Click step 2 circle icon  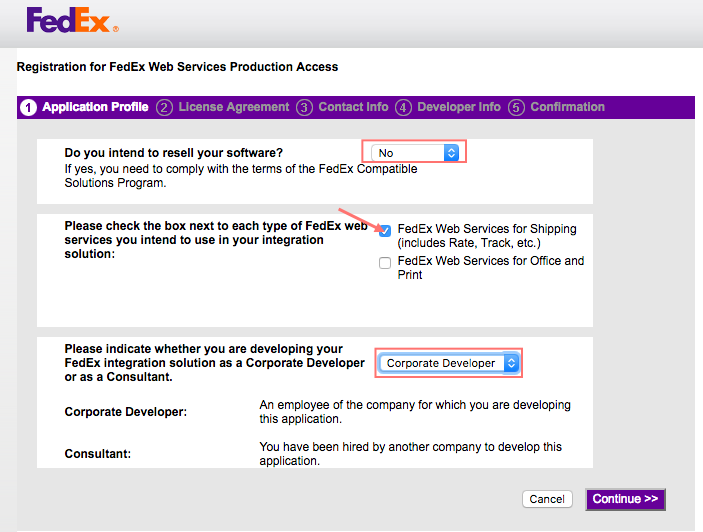pos(165,108)
